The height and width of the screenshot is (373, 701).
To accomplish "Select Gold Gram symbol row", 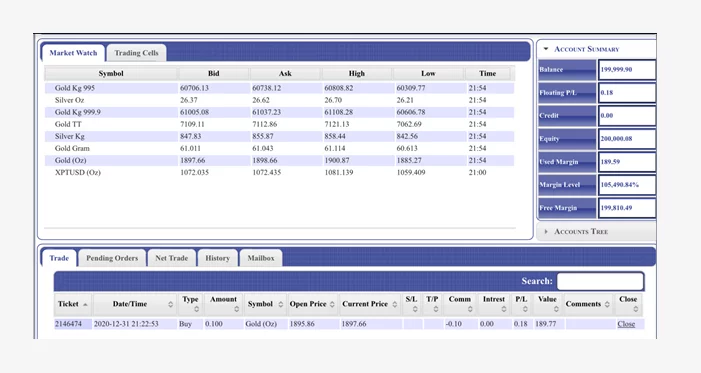I will 279,148.
